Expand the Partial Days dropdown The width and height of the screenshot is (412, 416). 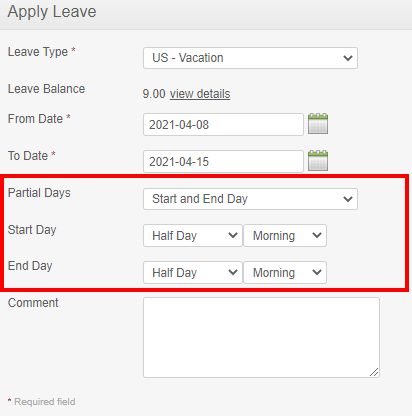pos(250,199)
